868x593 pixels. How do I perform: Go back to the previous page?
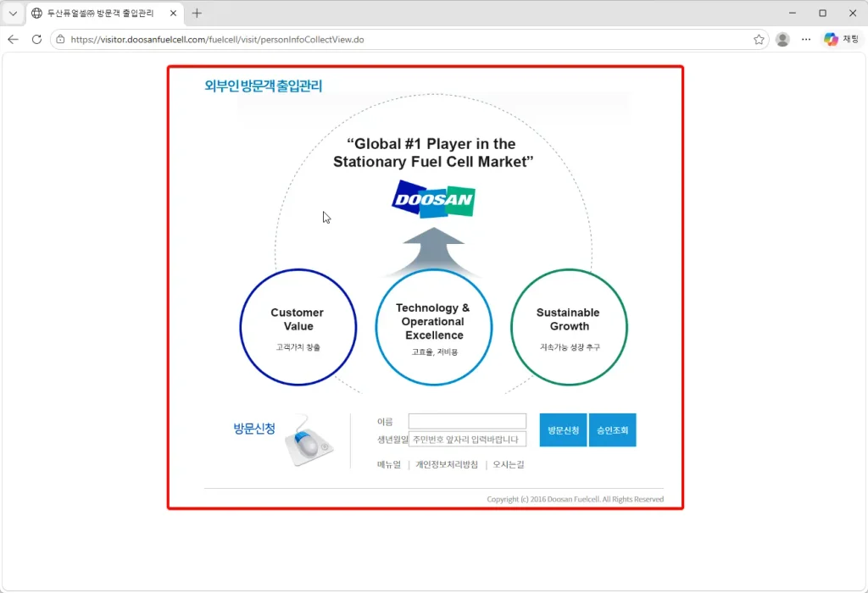[14, 39]
